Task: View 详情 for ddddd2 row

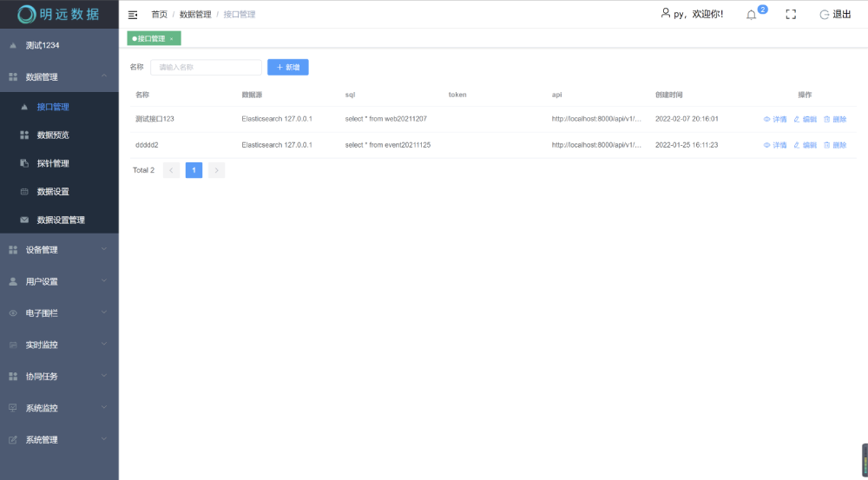Action: click(775, 145)
